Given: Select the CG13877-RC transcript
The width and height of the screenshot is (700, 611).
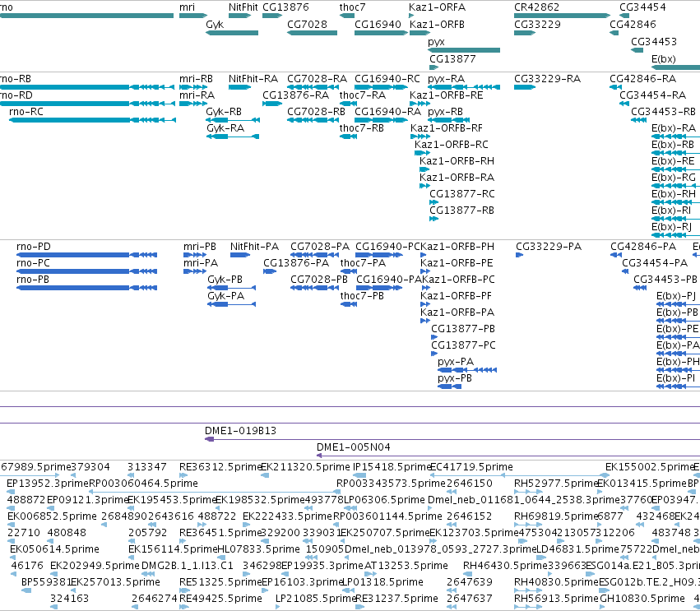Looking at the screenshot, I should pyautogui.click(x=433, y=202).
